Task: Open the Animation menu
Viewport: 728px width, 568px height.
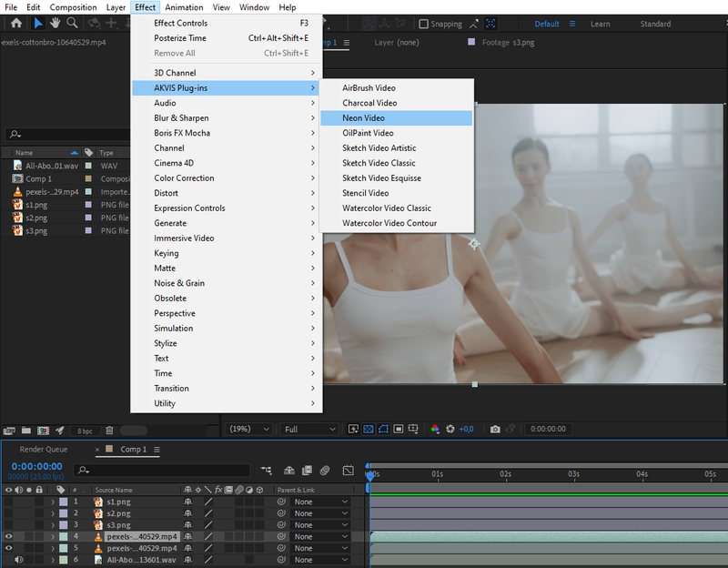Action: click(x=184, y=7)
